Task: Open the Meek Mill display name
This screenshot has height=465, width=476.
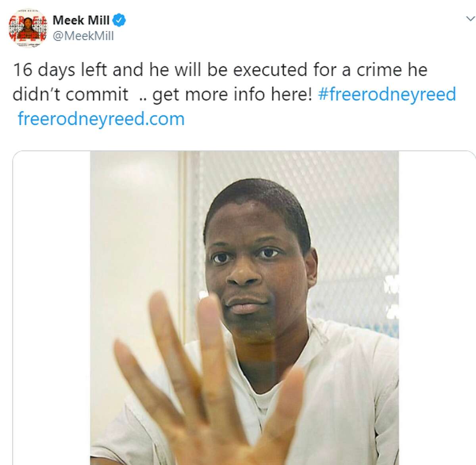Action: [x=81, y=20]
